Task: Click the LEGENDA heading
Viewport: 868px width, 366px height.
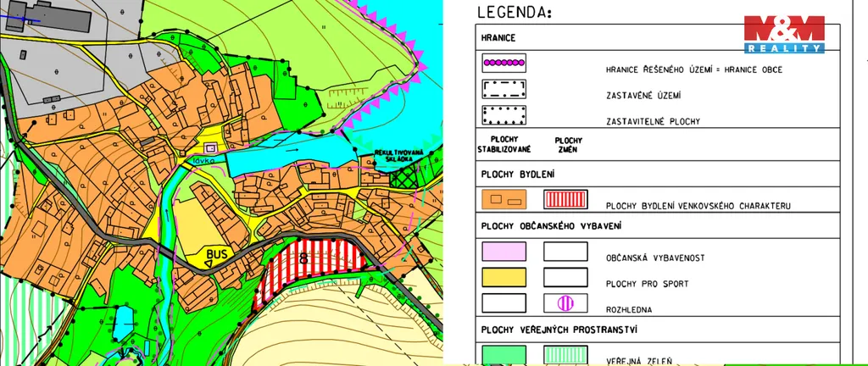Action: (515, 12)
